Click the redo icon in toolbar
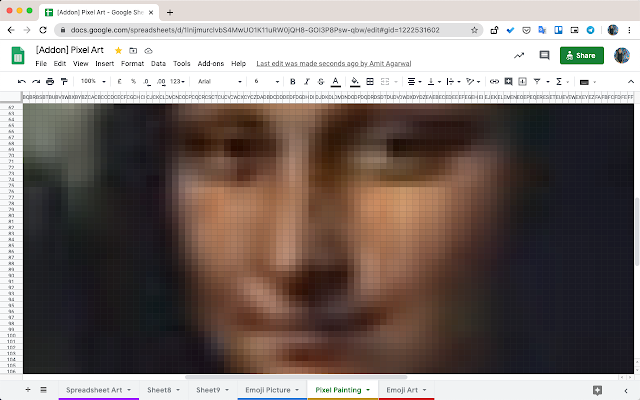The height and width of the screenshot is (400, 640). (x=36, y=82)
